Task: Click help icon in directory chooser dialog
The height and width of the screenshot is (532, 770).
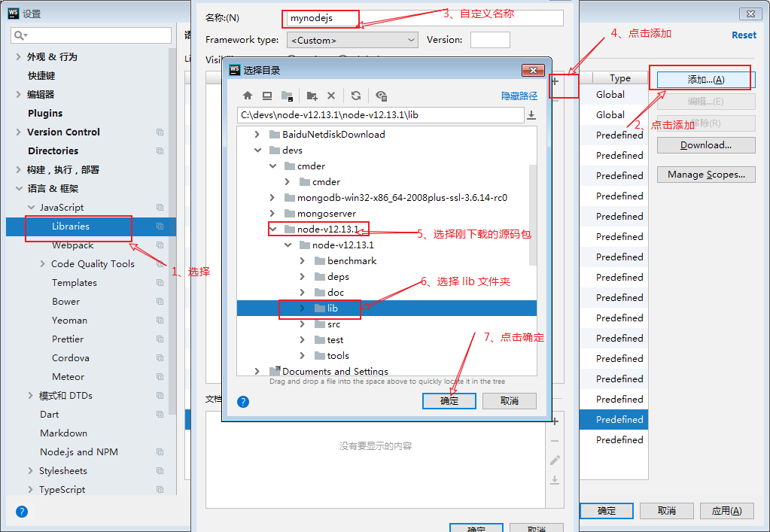Action: pos(243,402)
